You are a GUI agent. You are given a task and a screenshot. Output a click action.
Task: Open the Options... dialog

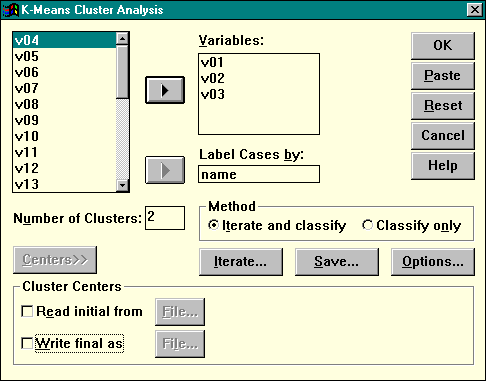point(433,262)
